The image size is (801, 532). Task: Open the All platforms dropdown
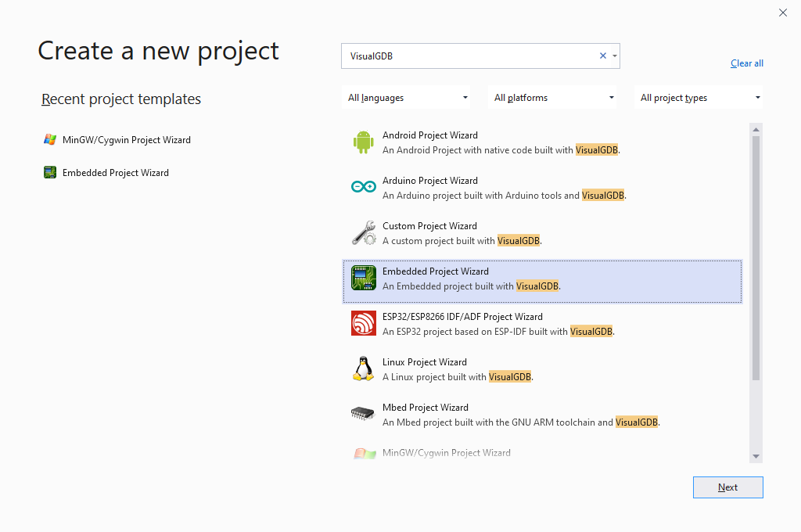(553, 98)
